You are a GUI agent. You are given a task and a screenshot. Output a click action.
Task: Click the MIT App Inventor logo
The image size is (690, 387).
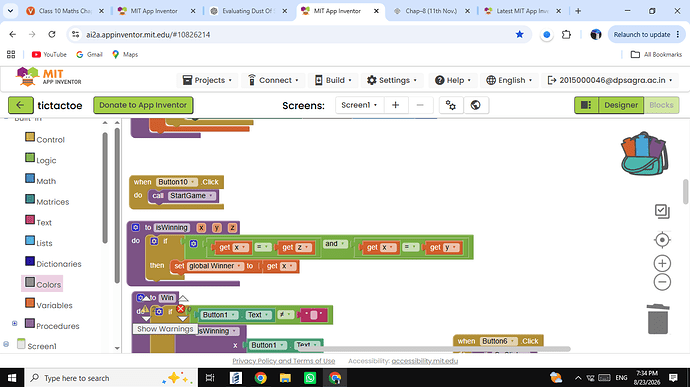coord(49,77)
